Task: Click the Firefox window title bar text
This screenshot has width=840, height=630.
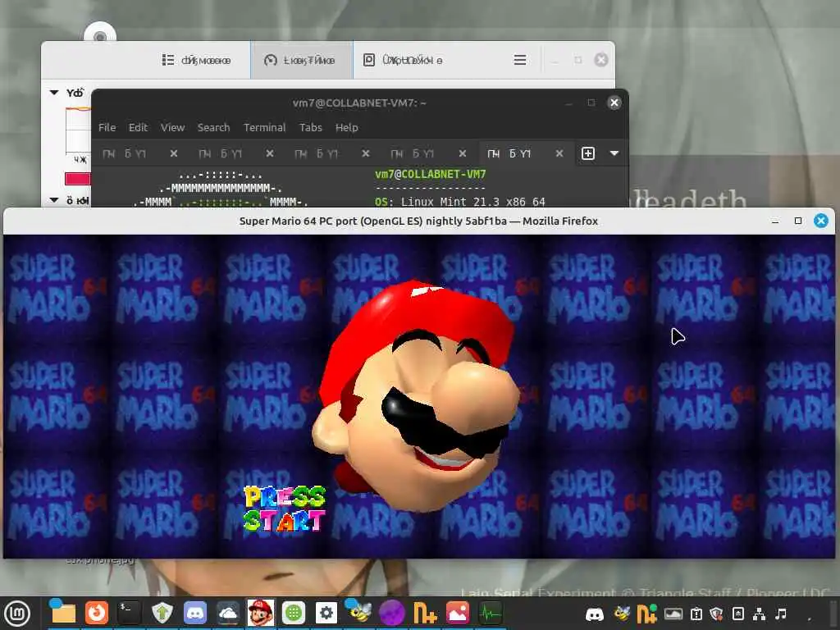Action: (x=418, y=221)
